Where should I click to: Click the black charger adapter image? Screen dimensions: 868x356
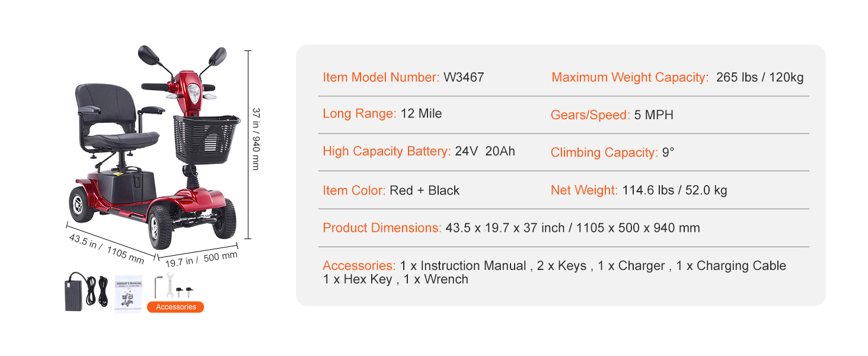pos(85,291)
